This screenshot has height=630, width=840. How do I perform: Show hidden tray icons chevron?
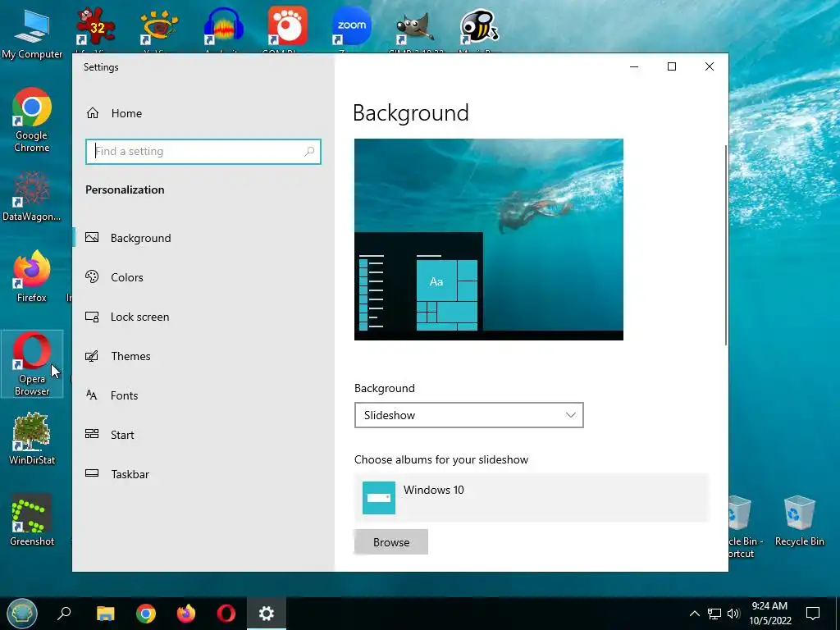tap(694, 614)
